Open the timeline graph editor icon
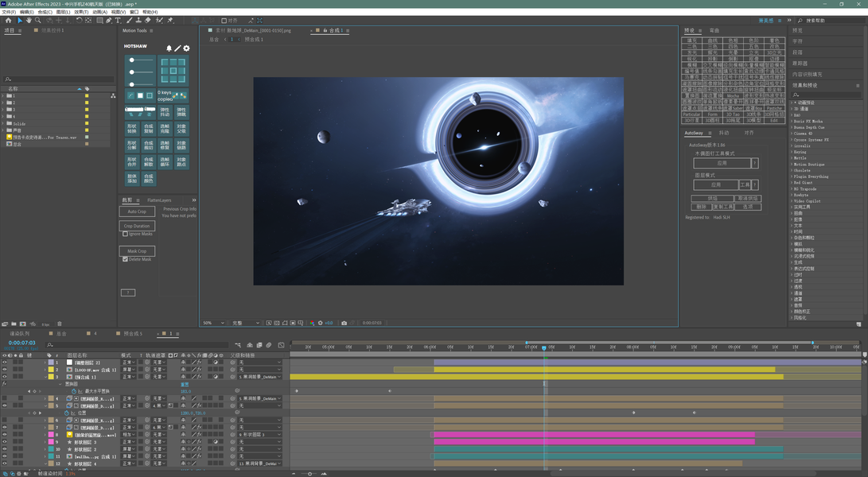Screen dimensions: 868x477 [281, 345]
